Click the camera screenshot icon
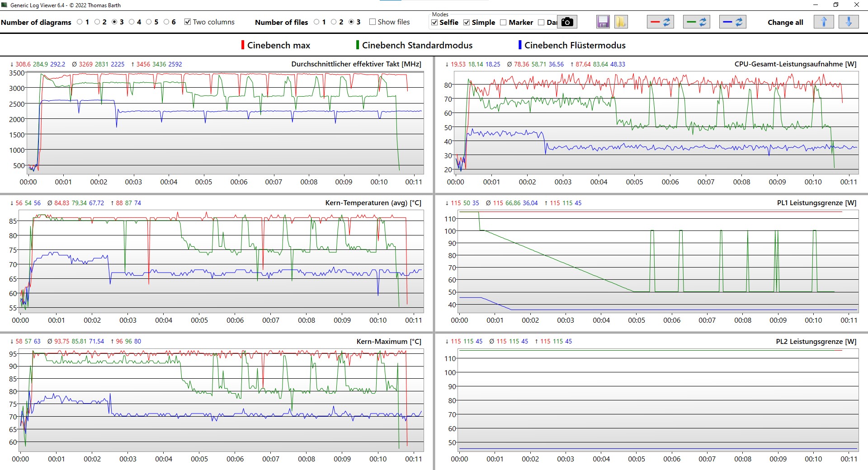This screenshot has width=868, height=470. point(567,22)
